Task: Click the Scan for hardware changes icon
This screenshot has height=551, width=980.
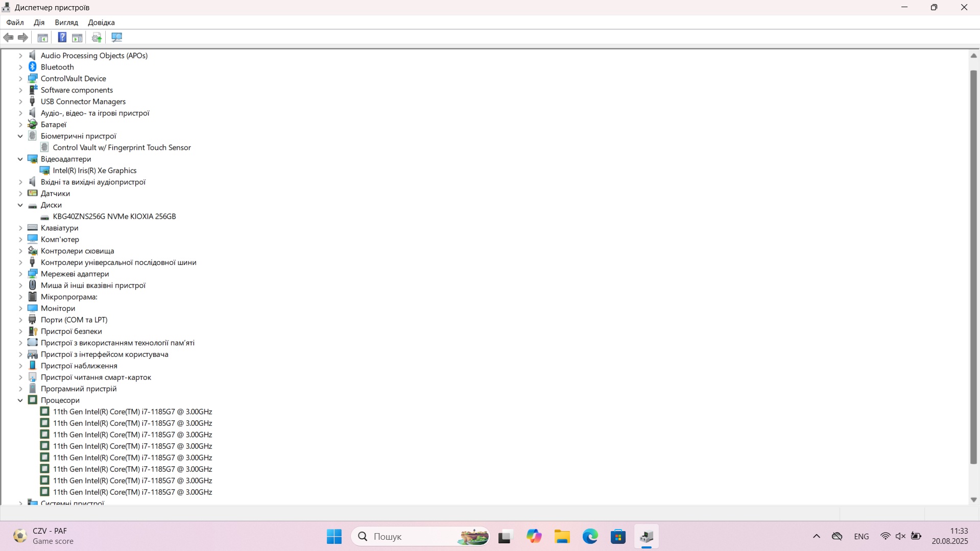Action: tap(116, 37)
